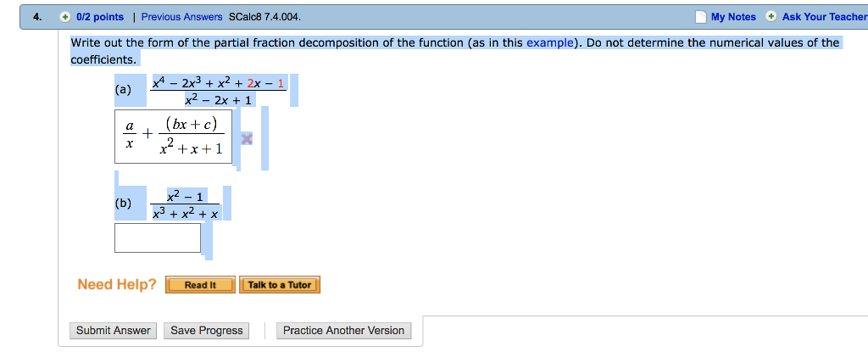The height and width of the screenshot is (352, 868).
Task: Expand the points plus icon beside 0/2 points
Action: [66, 17]
